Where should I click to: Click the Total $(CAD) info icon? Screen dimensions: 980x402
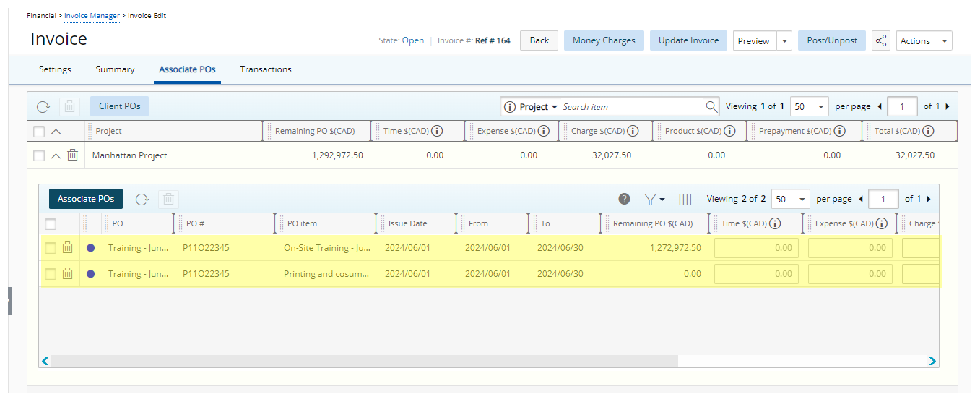pyautogui.click(x=929, y=132)
